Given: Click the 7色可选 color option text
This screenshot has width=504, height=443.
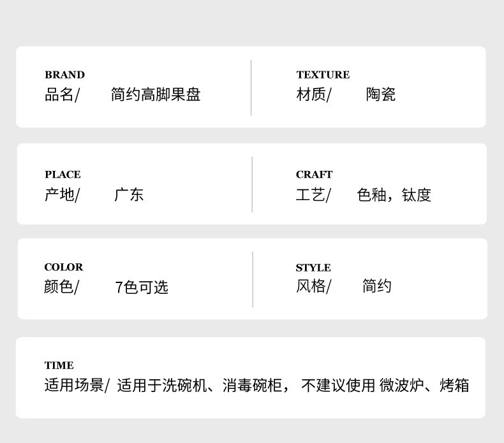Looking at the screenshot, I should coord(142,287).
